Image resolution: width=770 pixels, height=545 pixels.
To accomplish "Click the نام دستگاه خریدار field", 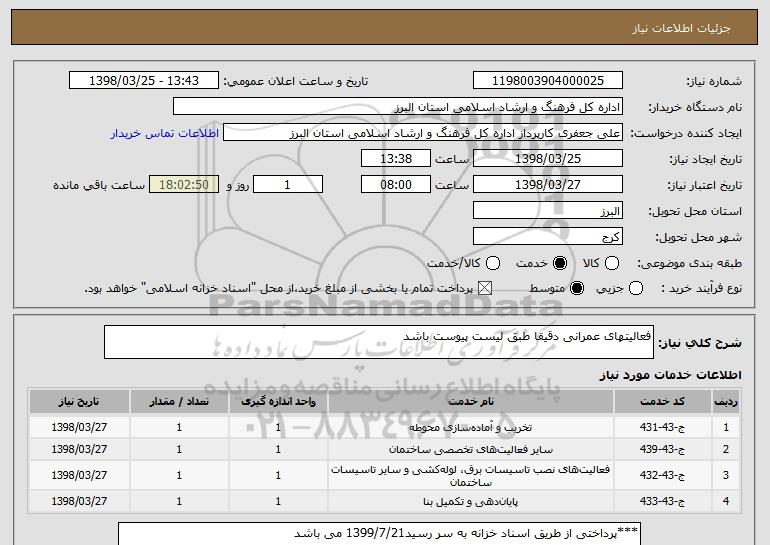I will tap(398, 107).
